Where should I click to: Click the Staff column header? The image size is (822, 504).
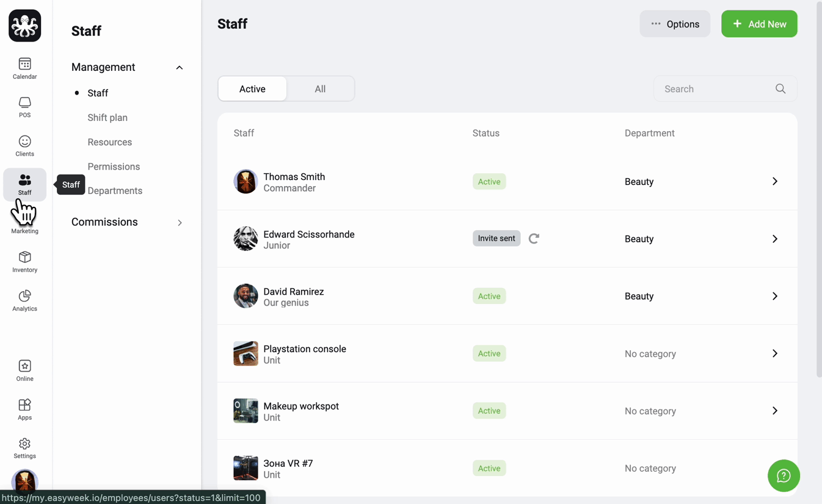click(244, 133)
